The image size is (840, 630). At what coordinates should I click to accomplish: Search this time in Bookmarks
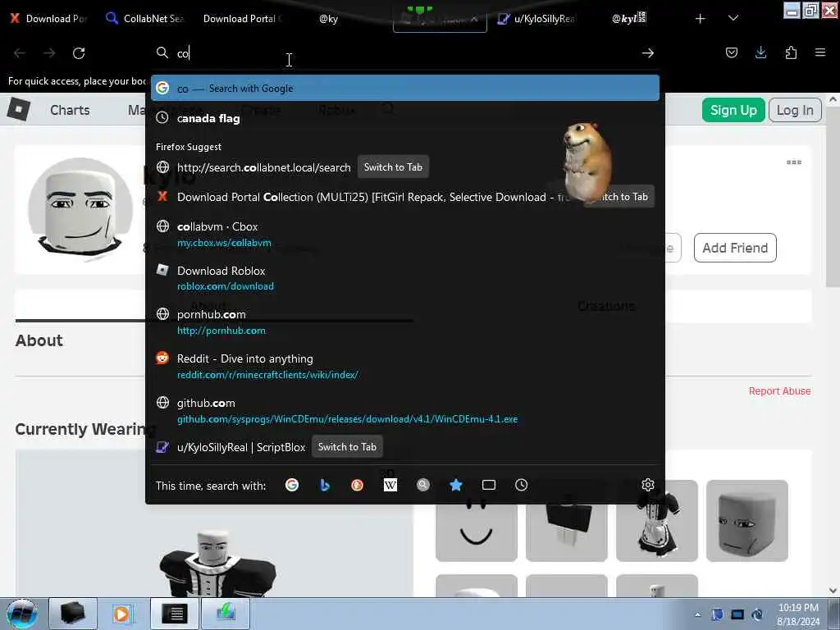tap(456, 486)
